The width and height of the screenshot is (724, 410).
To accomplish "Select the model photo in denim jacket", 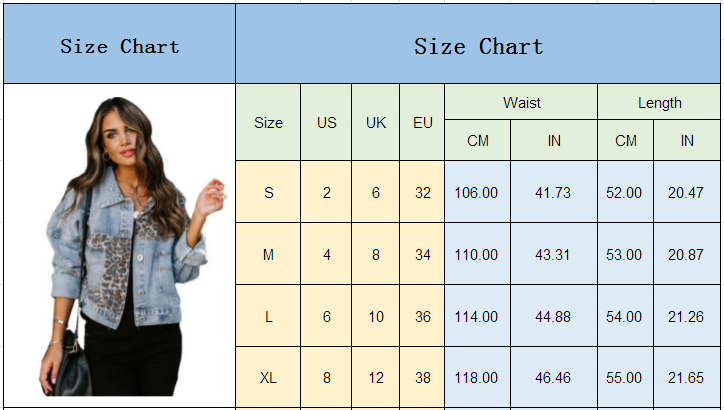I will coord(132,246).
